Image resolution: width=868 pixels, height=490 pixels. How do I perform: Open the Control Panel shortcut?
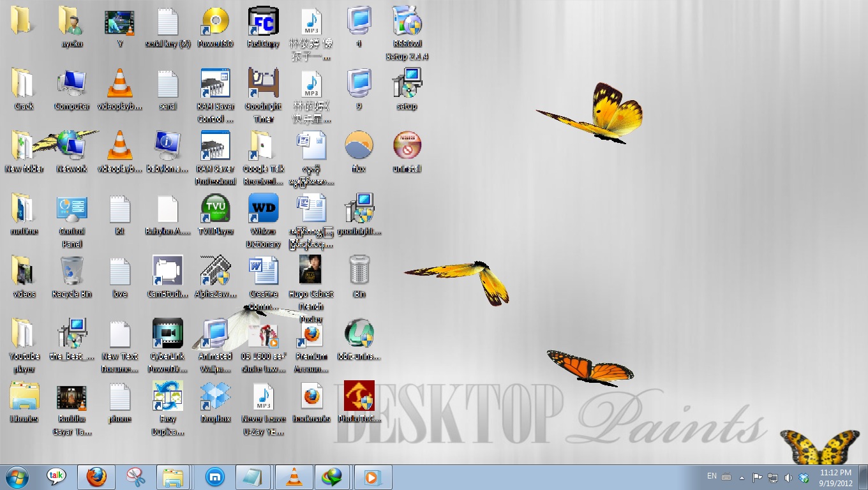tap(71, 207)
